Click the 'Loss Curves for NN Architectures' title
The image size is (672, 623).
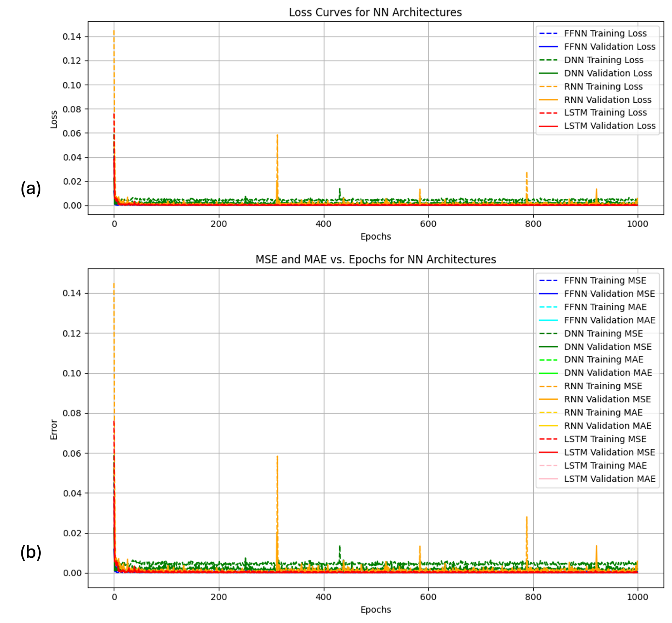(375, 12)
